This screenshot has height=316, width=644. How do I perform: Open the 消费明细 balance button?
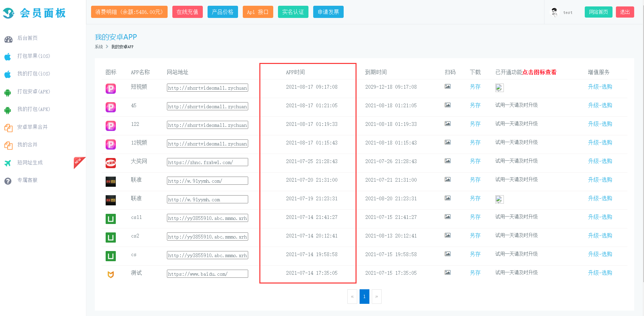[129, 12]
